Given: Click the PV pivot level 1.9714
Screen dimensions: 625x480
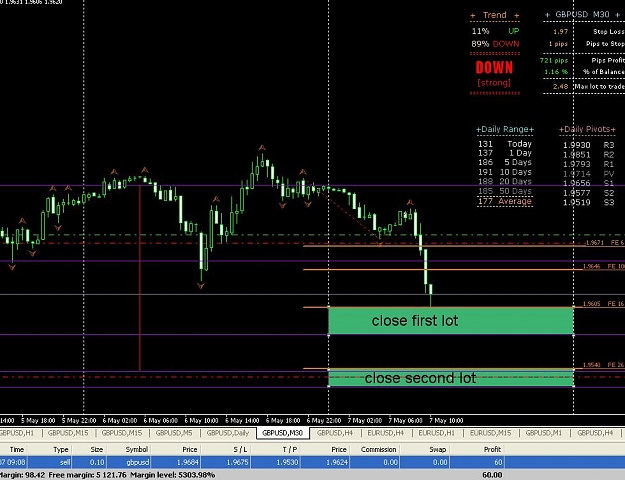Looking at the screenshot, I should click(588, 174).
